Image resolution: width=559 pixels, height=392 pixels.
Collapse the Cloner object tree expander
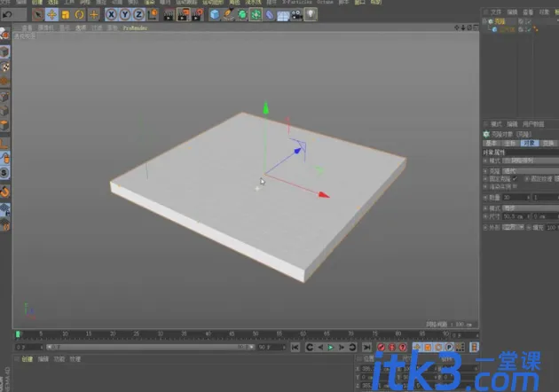coord(484,22)
